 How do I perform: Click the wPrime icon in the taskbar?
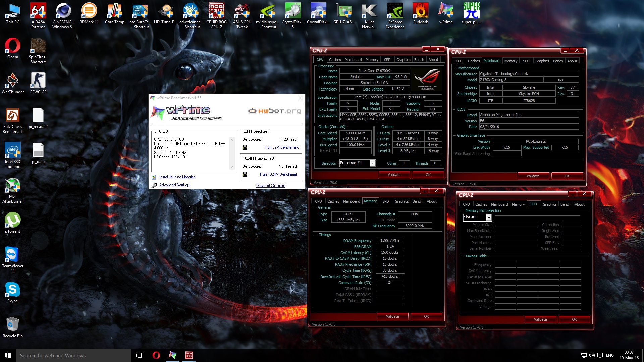[172, 355]
